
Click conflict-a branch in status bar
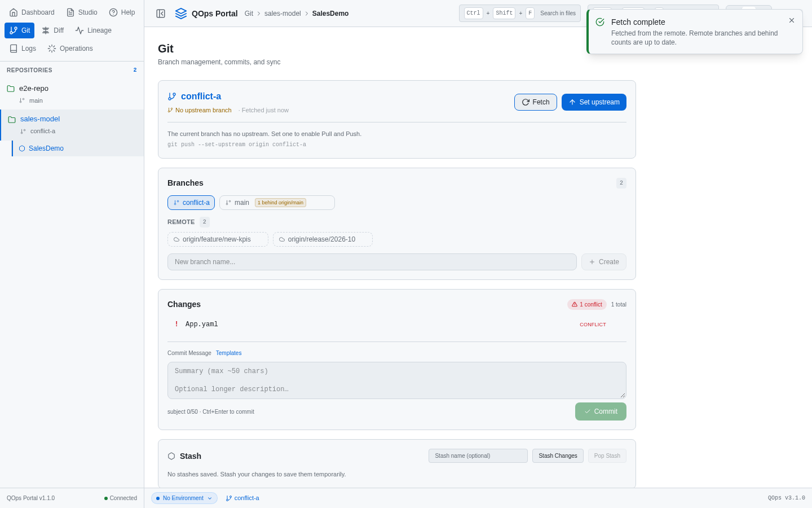click(242, 498)
